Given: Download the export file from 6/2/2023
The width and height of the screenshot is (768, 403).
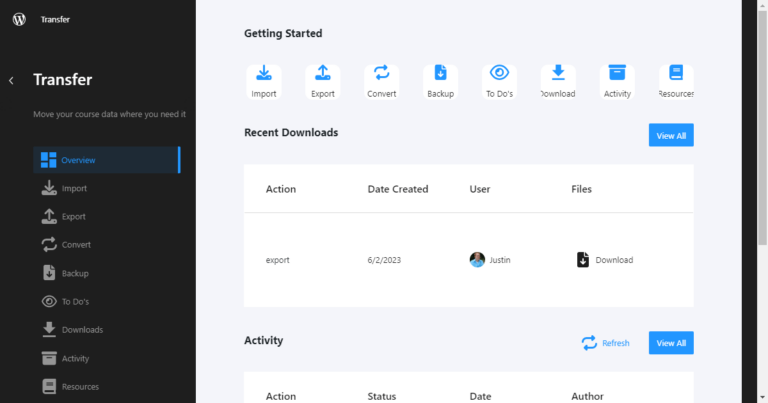Looking at the screenshot, I should 605,260.
